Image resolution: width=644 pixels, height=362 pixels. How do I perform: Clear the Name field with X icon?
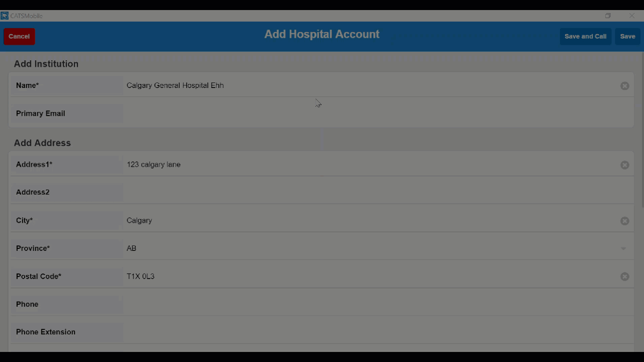point(624,86)
